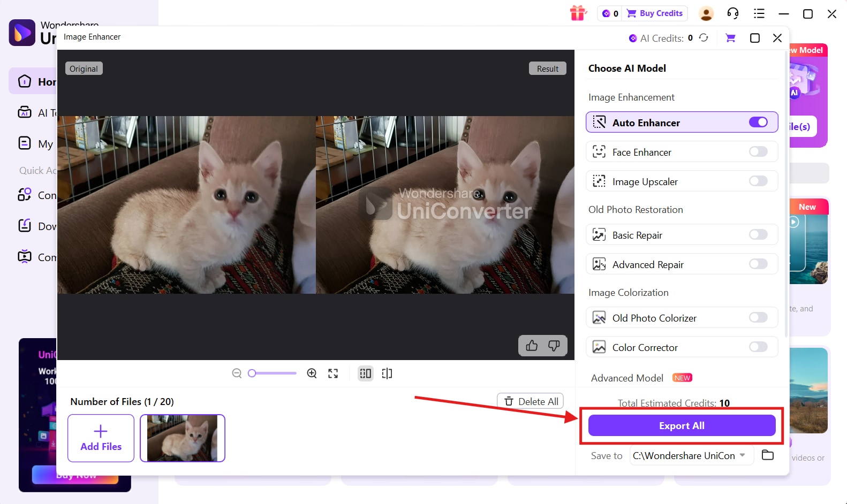Click the gift box icon in the title bar
The height and width of the screenshot is (504, 847).
pyautogui.click(x=578, y=13)
